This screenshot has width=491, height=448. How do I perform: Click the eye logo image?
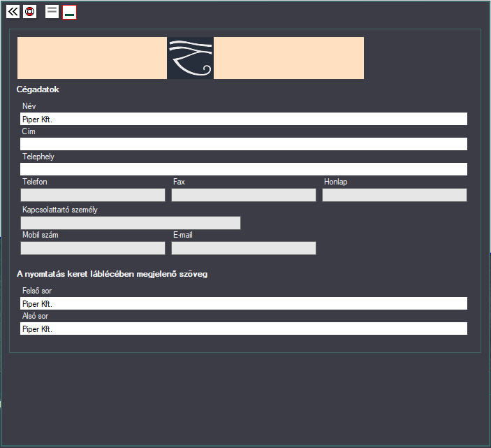pyautogui.click(x=191, y=58)
